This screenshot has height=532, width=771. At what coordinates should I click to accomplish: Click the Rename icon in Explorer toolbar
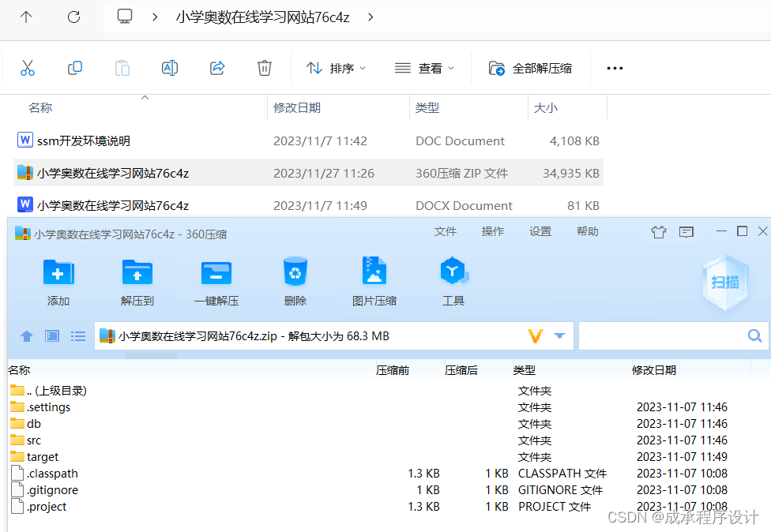point(170,68)
